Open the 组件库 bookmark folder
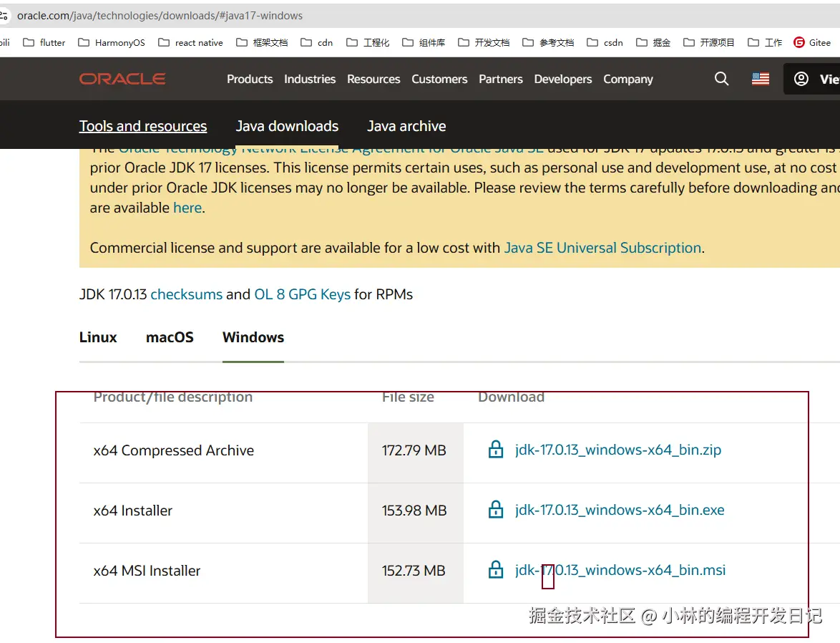840x643 pixels. (424, 42)
